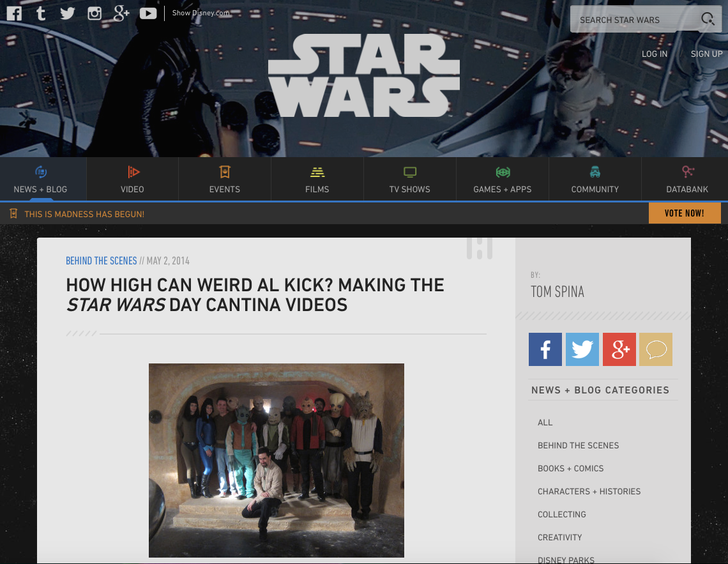Open the Events tab

point(225,179)
